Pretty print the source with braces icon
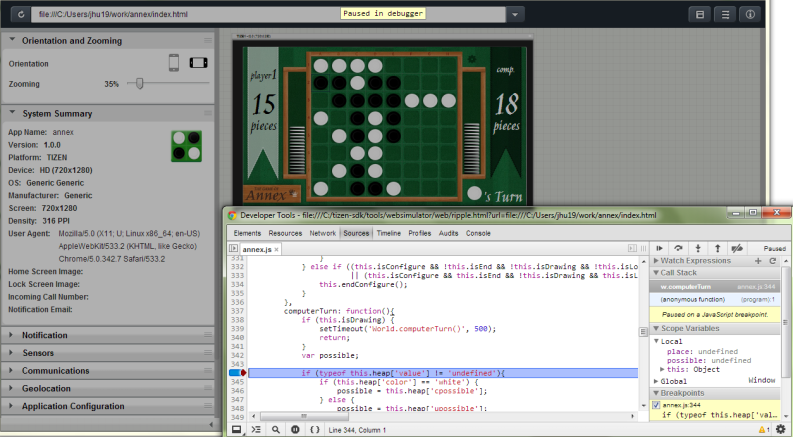Screen dimensions: 793x437 click(x=312, y=429)
